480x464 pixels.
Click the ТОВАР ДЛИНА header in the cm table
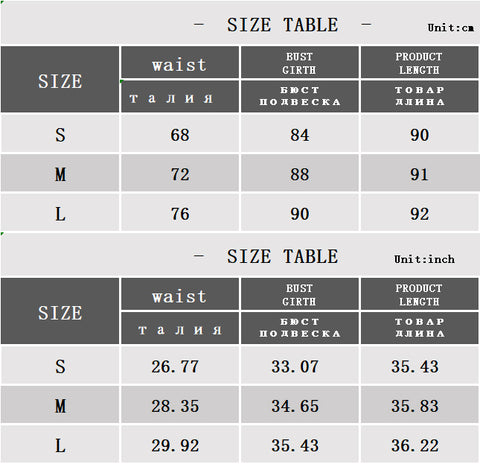pos(419,96)
